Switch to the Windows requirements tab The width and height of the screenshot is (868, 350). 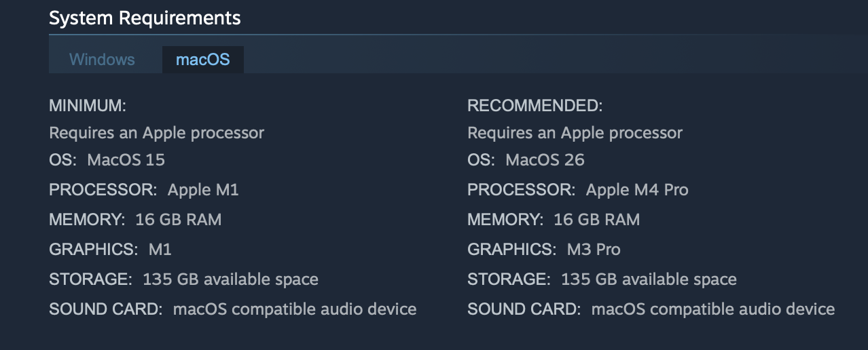[102, 60]
